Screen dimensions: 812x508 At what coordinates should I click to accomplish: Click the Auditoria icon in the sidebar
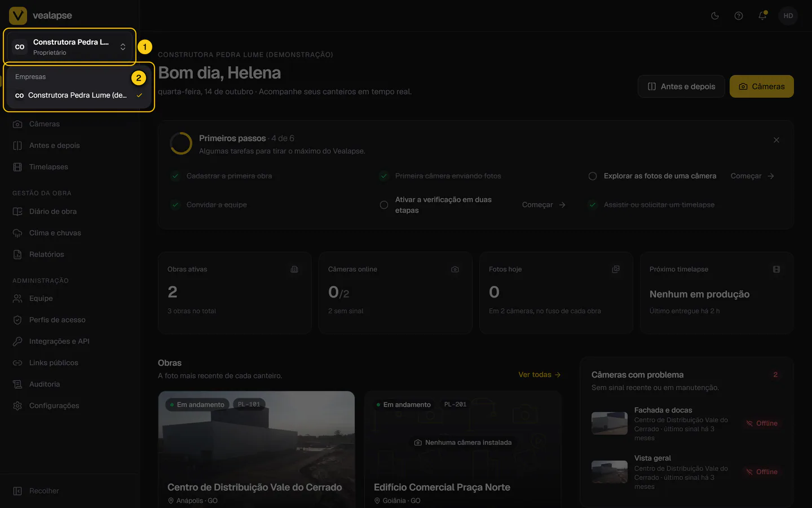17,384
